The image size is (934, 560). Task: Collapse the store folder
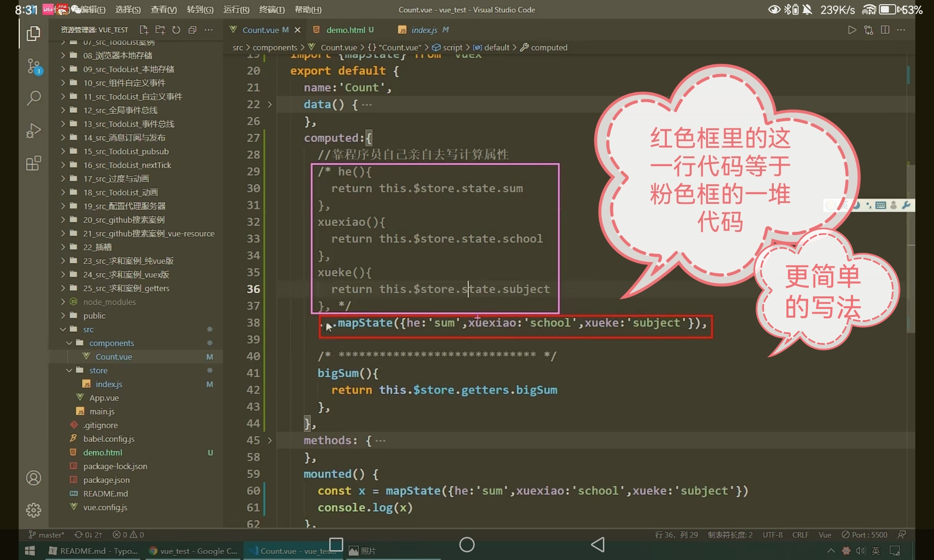coord(98,371)
